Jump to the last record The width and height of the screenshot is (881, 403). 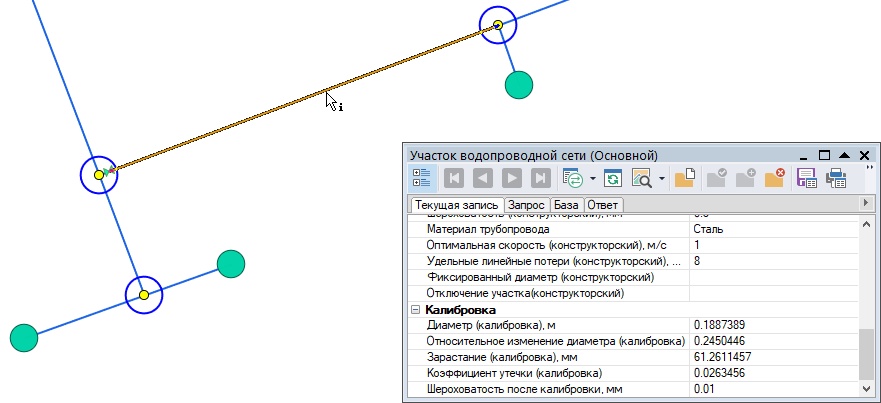(x=540, y=179)
